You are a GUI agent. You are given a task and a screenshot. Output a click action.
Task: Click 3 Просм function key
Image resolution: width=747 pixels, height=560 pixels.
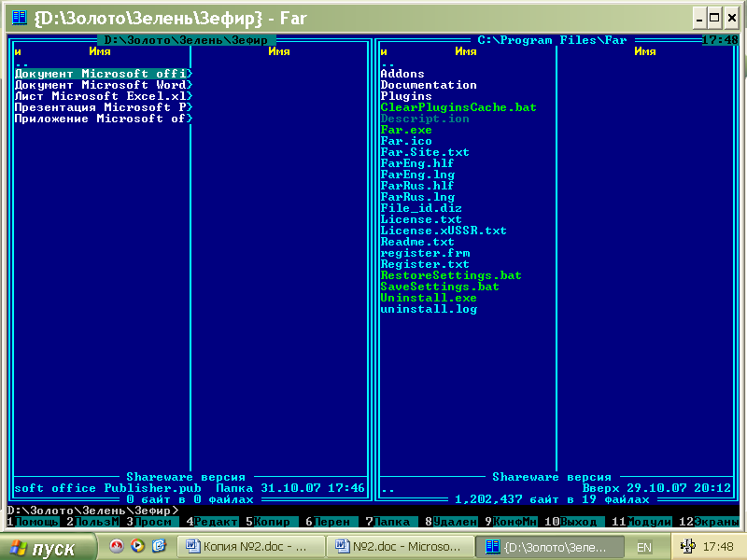152,522
